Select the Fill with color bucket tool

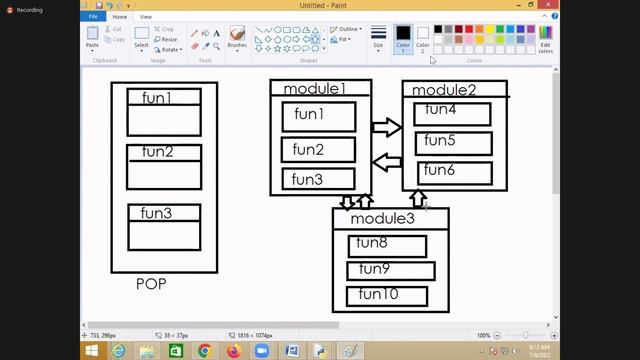pyautogui.click(x=205, y=33)
